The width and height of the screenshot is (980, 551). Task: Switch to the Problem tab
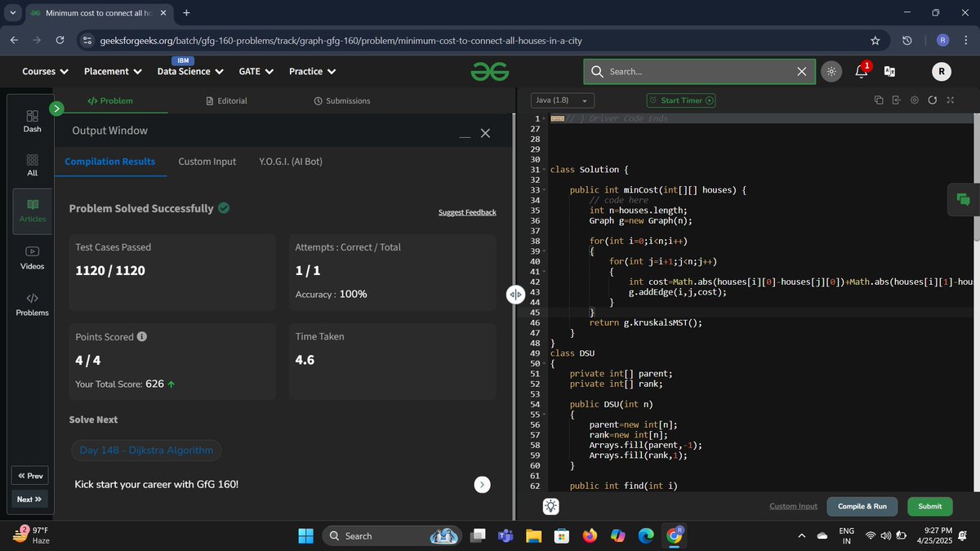110,100
